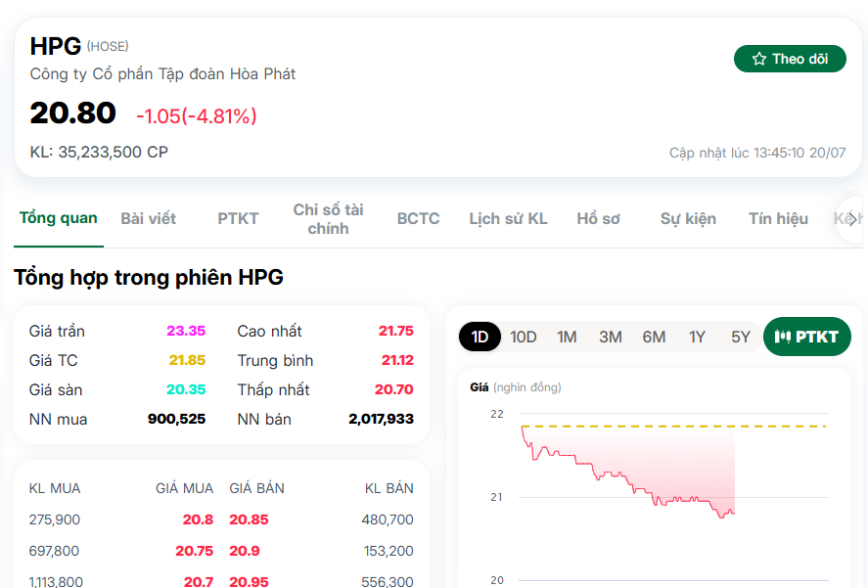Click the Giá trần value 23.35

[186, 331]
